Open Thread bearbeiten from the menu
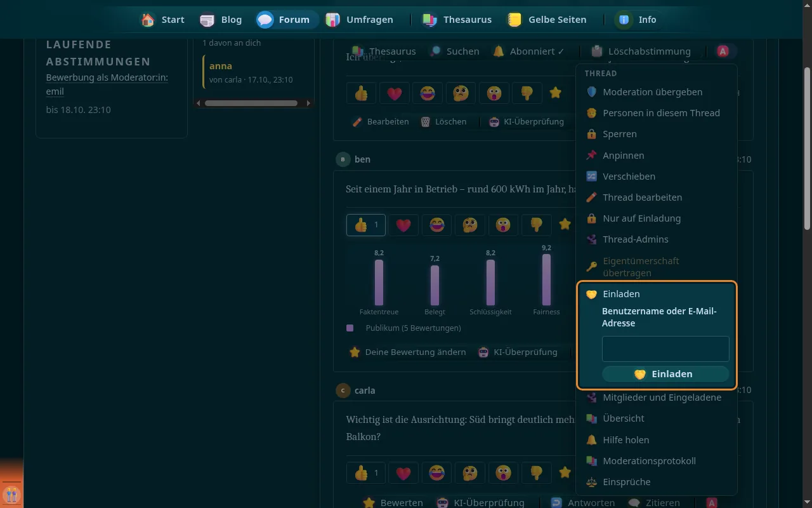The width and height of the screenshot is (812, 508). 656,197
